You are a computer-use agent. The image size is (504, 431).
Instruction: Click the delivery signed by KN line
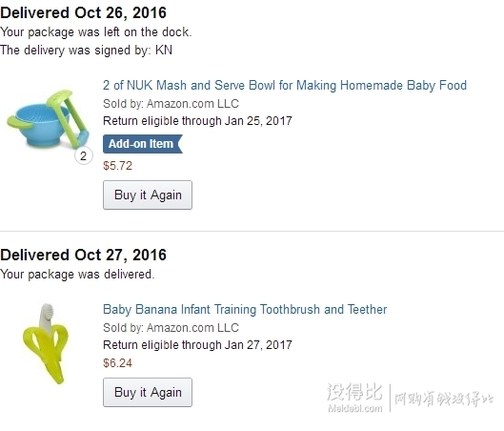pyautogui.click(x=86, y=51)
